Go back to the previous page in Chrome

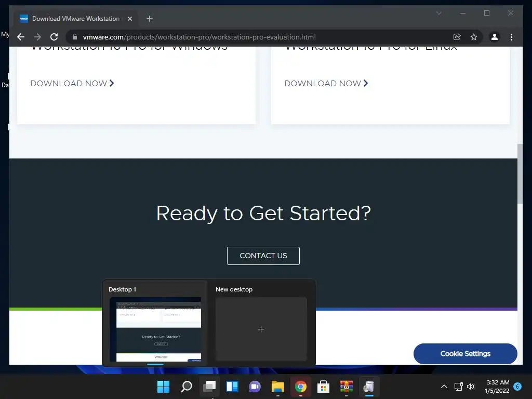pyautogui.click(x=21, y=37)
